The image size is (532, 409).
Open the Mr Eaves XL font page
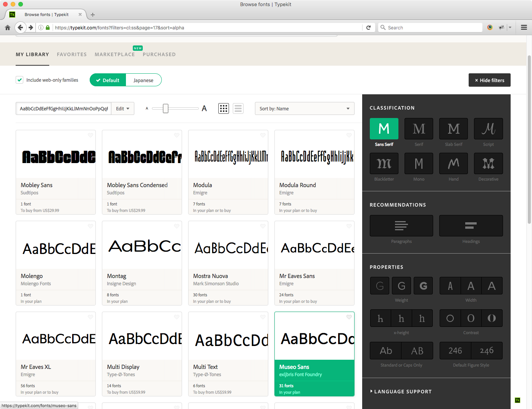[x=56, y=354]
